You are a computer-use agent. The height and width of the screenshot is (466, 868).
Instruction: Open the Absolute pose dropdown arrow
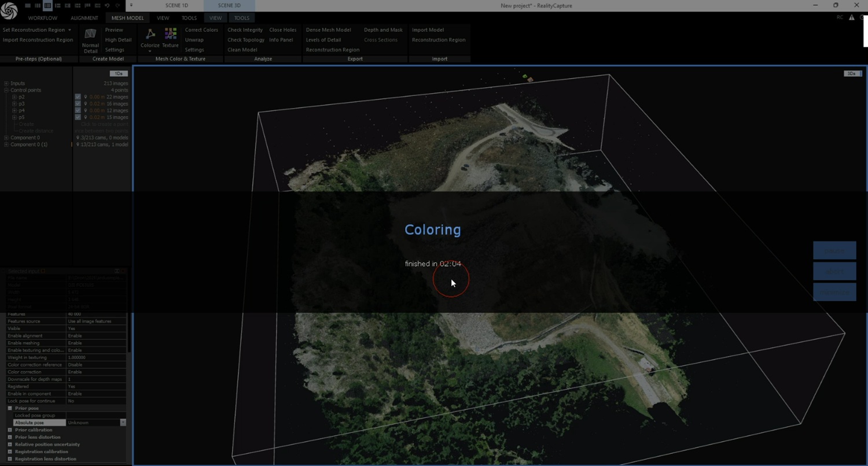123,423
